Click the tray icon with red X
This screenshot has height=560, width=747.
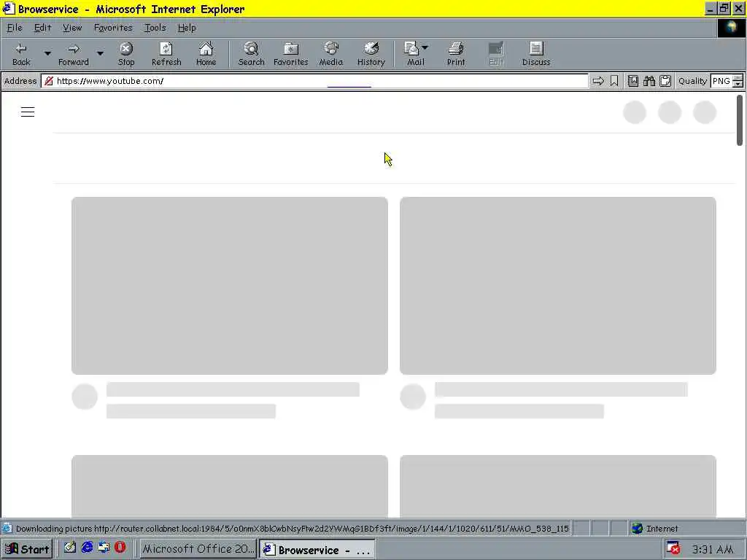click(x=673, y=548)
